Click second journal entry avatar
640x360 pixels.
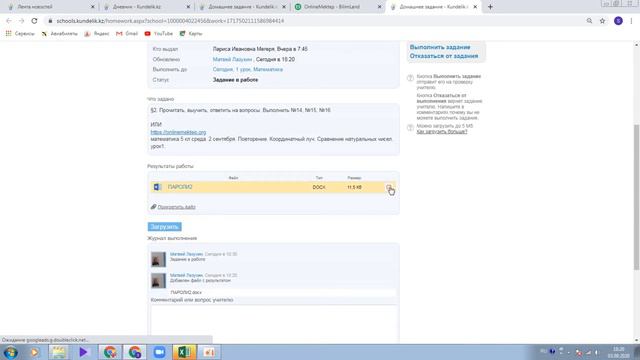158,280
